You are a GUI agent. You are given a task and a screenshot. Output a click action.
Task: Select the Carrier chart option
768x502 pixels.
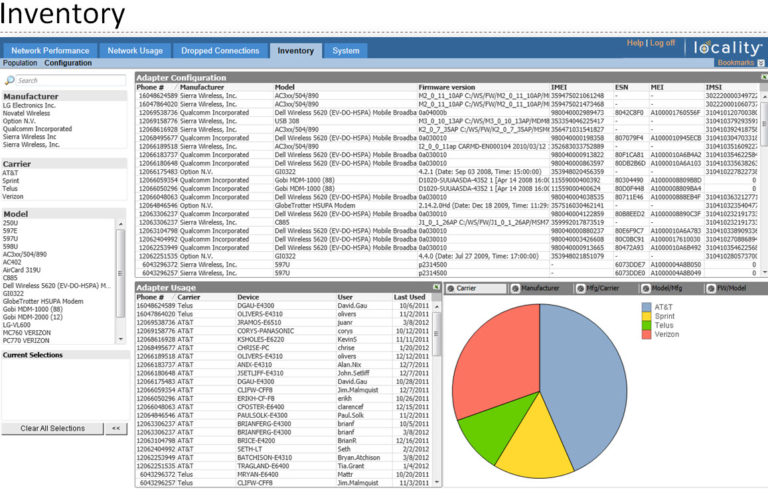(476, 288)
